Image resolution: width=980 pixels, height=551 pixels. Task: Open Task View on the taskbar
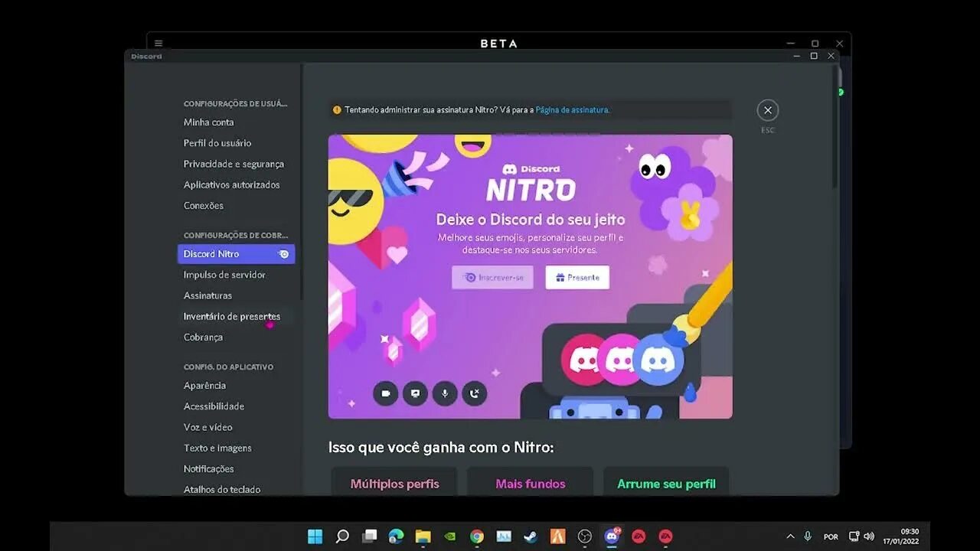click(x=370, y=536)
